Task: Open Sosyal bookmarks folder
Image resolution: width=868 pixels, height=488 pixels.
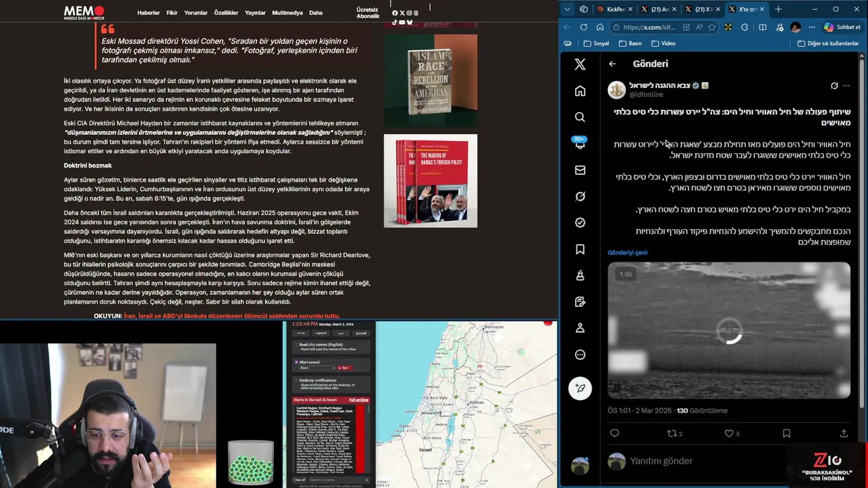Action: pos(596,43)
